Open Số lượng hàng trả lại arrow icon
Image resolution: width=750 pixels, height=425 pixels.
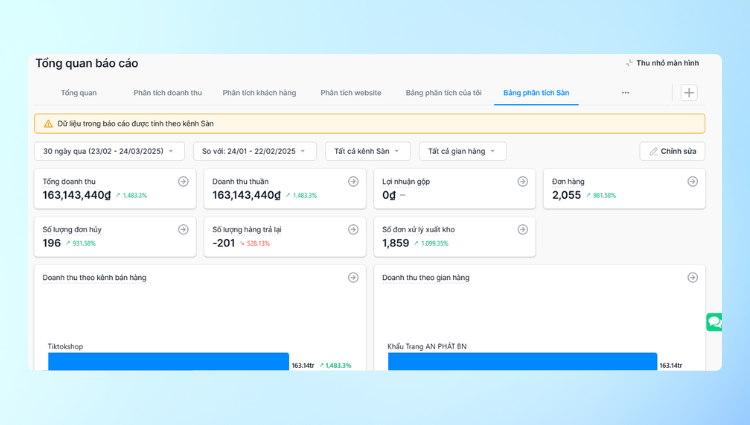pyautogui.click(x=353, y=229)
